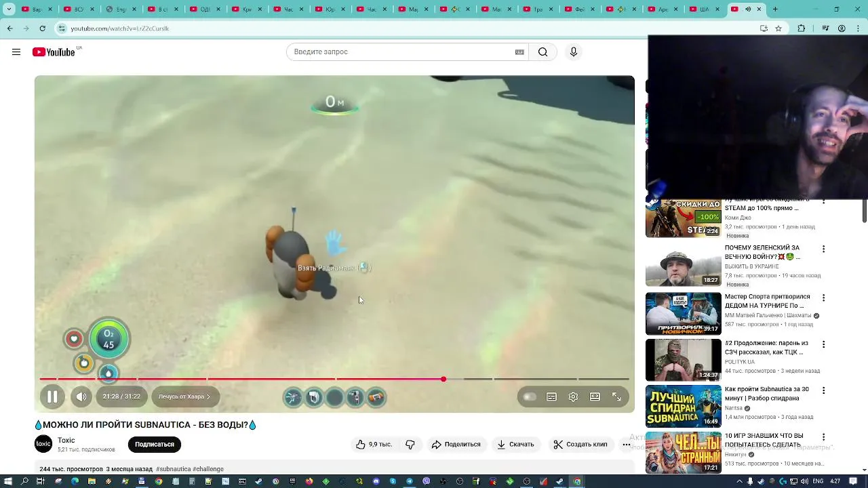The image size is (868, 488).
Task: Mute the video using the speaker icon
Action: tap(81, 397)
